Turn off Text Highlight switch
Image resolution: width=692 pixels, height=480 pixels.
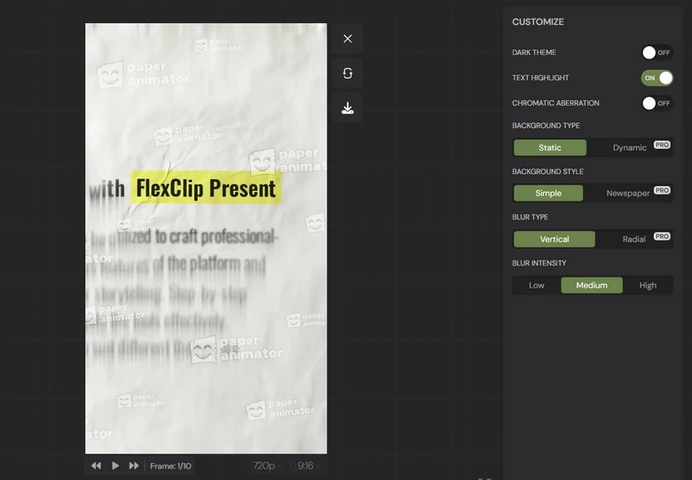(x=657, y=78)
